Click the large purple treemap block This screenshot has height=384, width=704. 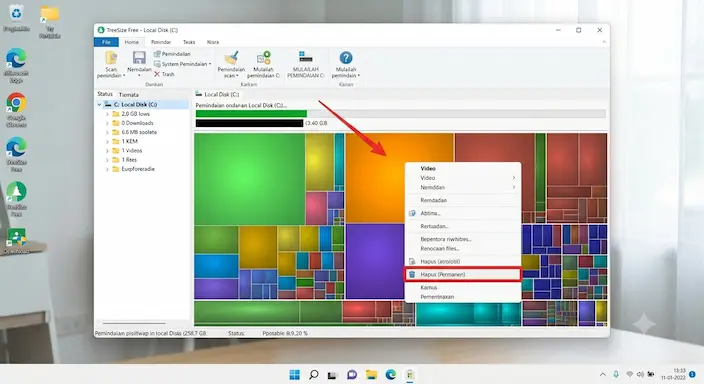(375, 261)
